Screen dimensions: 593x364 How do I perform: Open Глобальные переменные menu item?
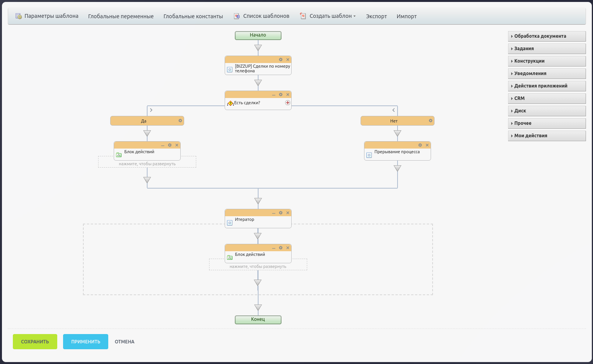[121, 16]
